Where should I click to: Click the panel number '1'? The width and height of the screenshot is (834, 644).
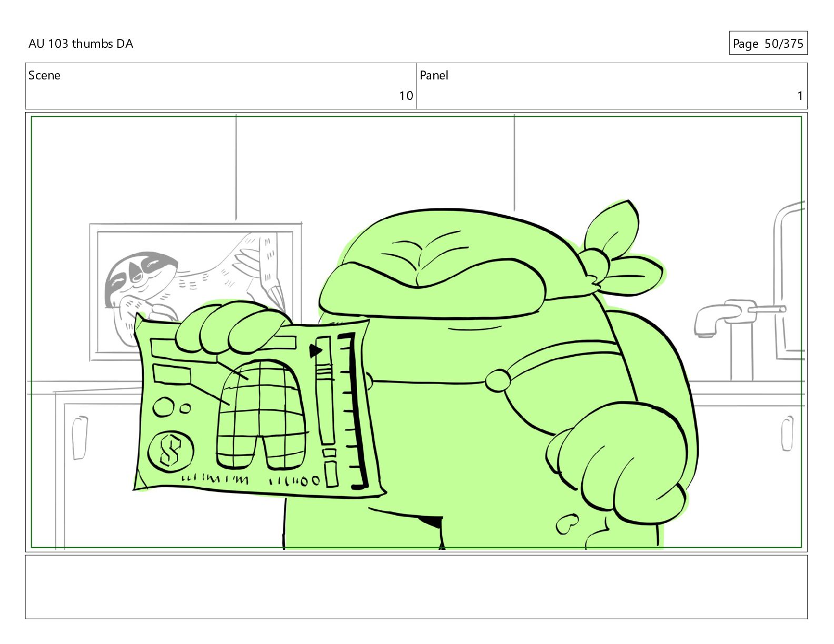[800, 96]
